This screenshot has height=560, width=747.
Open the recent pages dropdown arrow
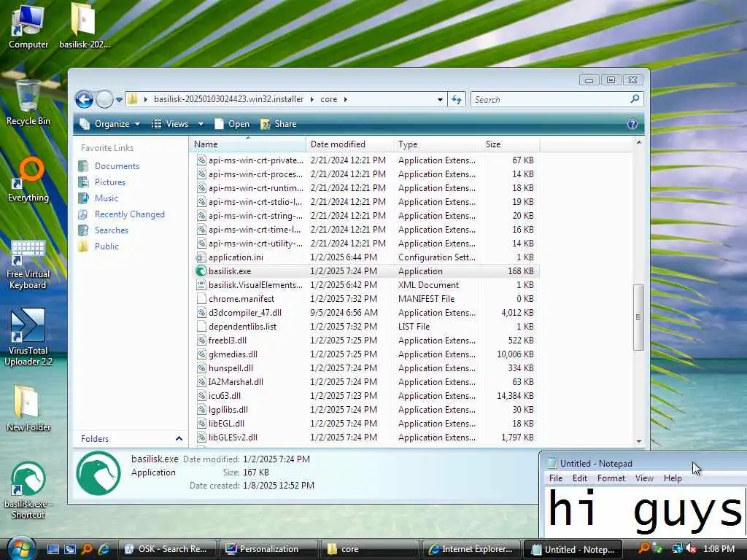(119, 100)
